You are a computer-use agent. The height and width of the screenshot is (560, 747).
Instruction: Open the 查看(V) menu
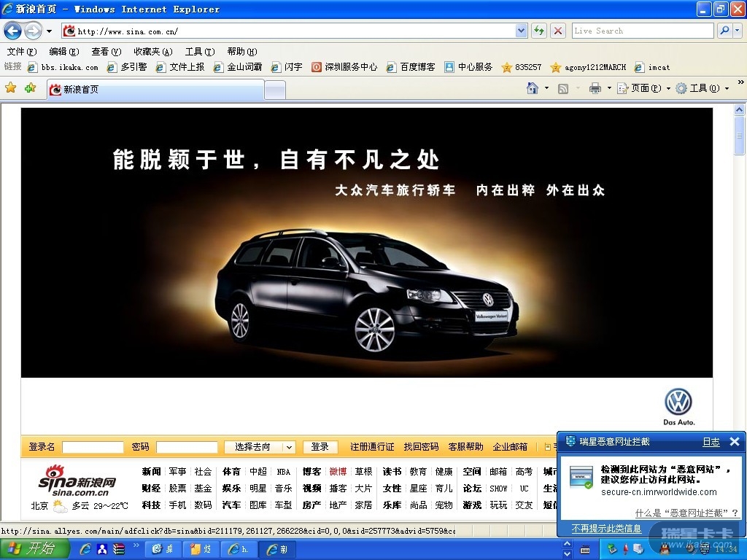pyautogui.click(x=107, y=52)
